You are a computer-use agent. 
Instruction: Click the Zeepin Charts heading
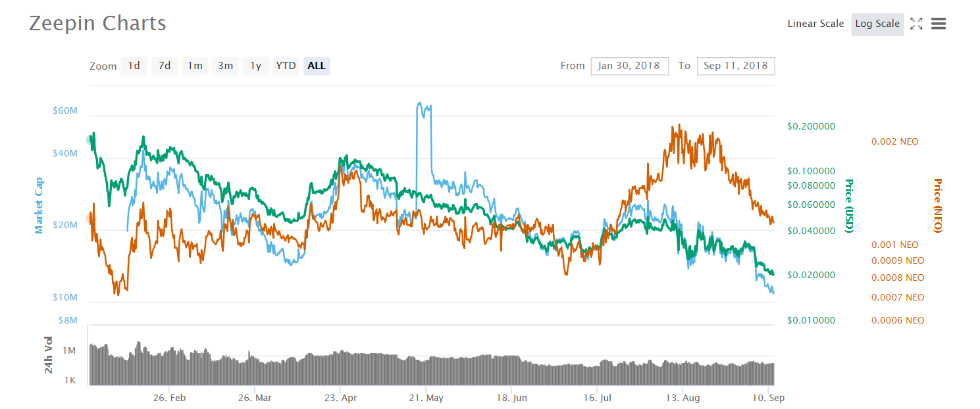(x=97, y=24)
